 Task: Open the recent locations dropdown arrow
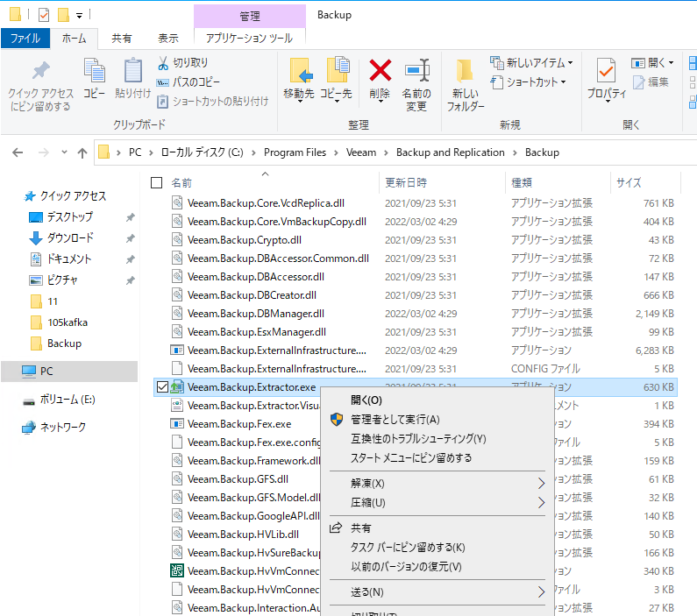(x=65, y=152)
